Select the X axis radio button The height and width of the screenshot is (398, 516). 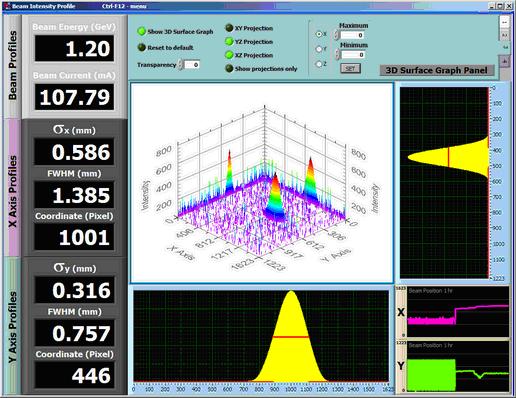click(x=319, y=34)
